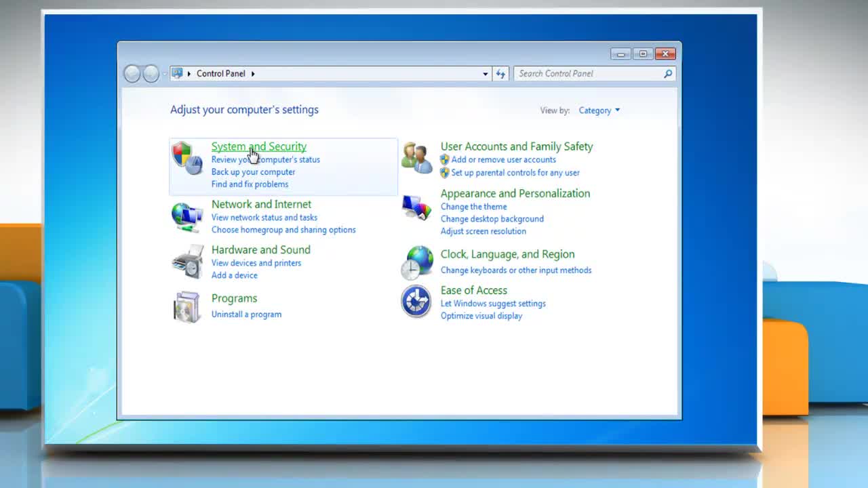This screenshot has width=868, height=488.
Task: Click the Control Panel icon in address bar
Action: click(x=177, y=73)
